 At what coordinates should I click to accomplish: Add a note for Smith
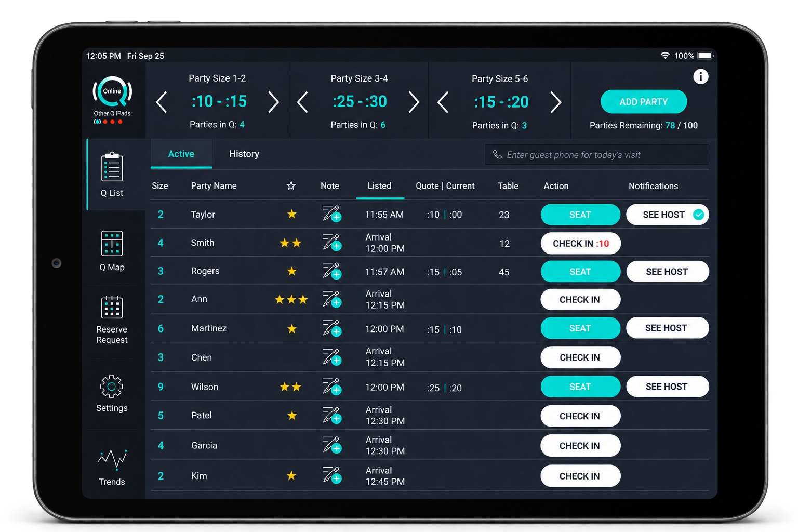[331, 242]
